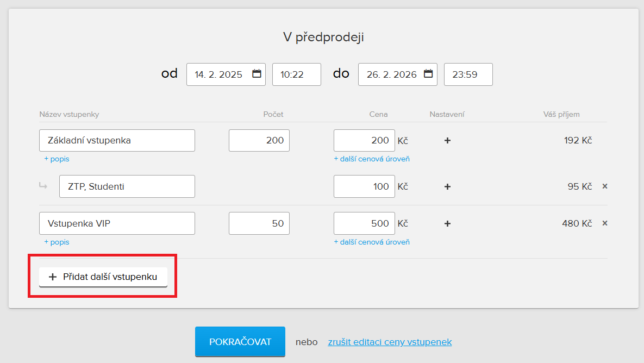Open settings plus for ZTP, Studenti row

click(447, 186)
